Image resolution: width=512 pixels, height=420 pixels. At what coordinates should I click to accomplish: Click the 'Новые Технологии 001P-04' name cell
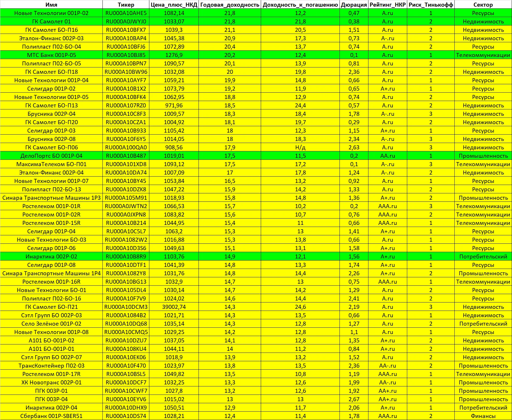pos(52,80)
